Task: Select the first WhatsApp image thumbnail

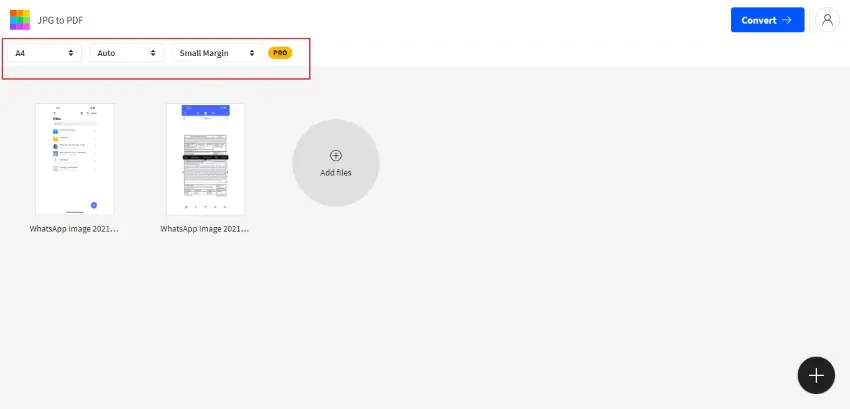Action: click(x=75, y=159)
